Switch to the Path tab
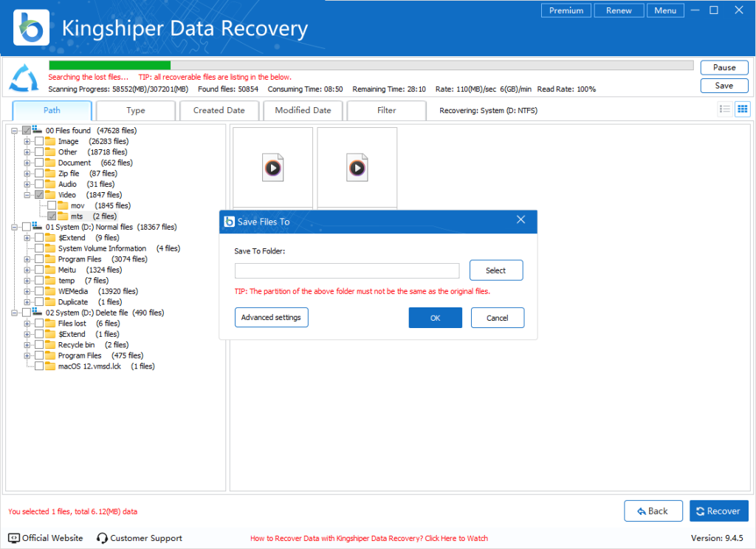Viewport: 756px width, 549px height. pyautogui.click(x=52, y=110)
